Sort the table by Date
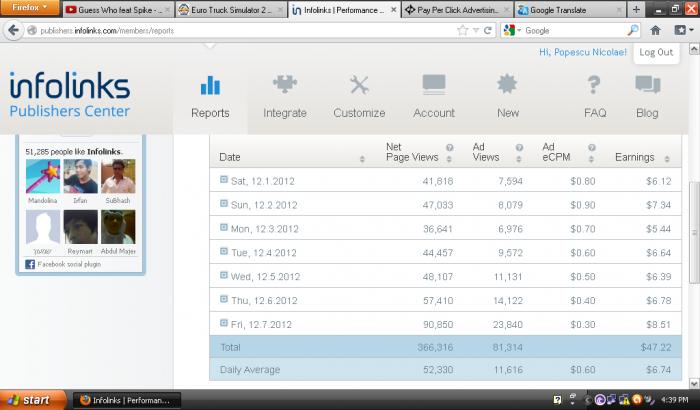 (x=362, y=159)
